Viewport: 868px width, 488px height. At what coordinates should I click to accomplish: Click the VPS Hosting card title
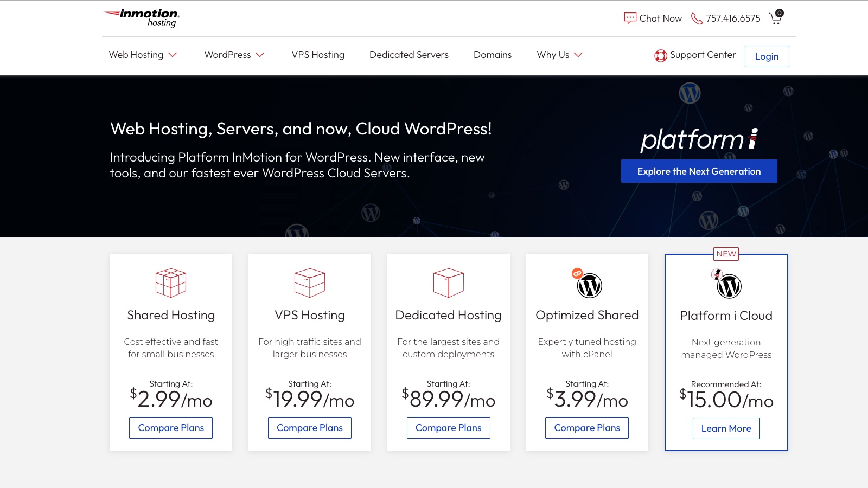coord(310,316)
